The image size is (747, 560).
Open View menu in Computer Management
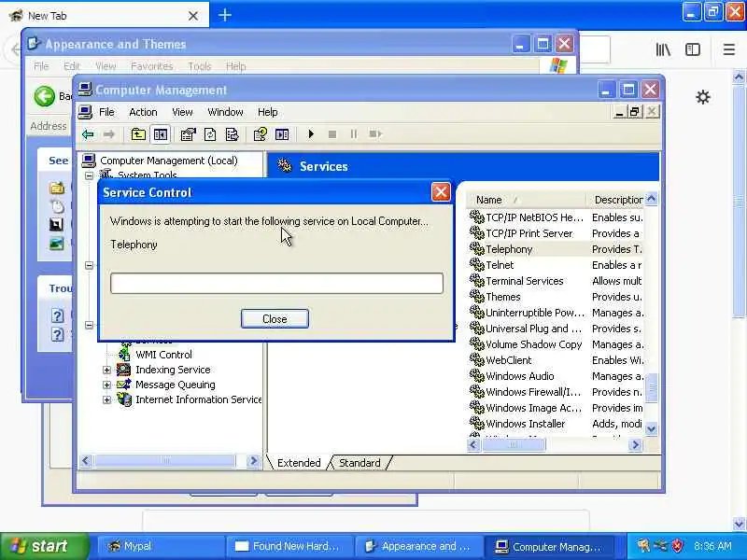coord(182,112)
